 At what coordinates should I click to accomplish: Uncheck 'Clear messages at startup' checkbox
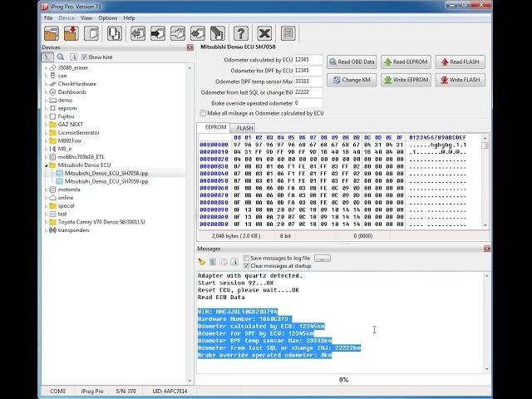246,266
